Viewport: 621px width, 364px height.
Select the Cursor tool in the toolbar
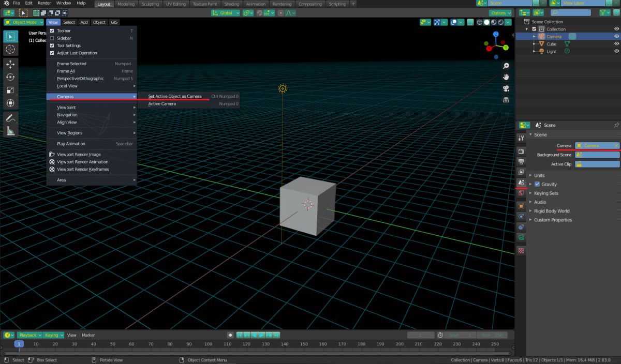pos(10,50)
